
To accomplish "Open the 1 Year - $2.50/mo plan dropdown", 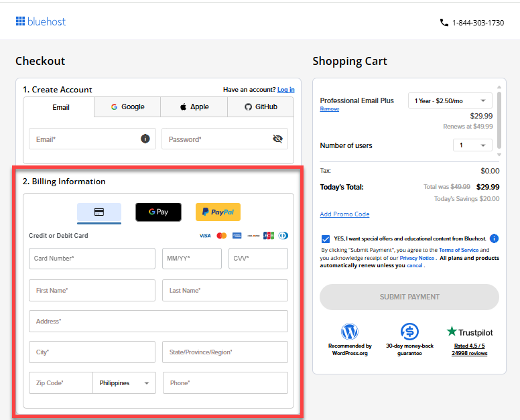I will [450, 100].
